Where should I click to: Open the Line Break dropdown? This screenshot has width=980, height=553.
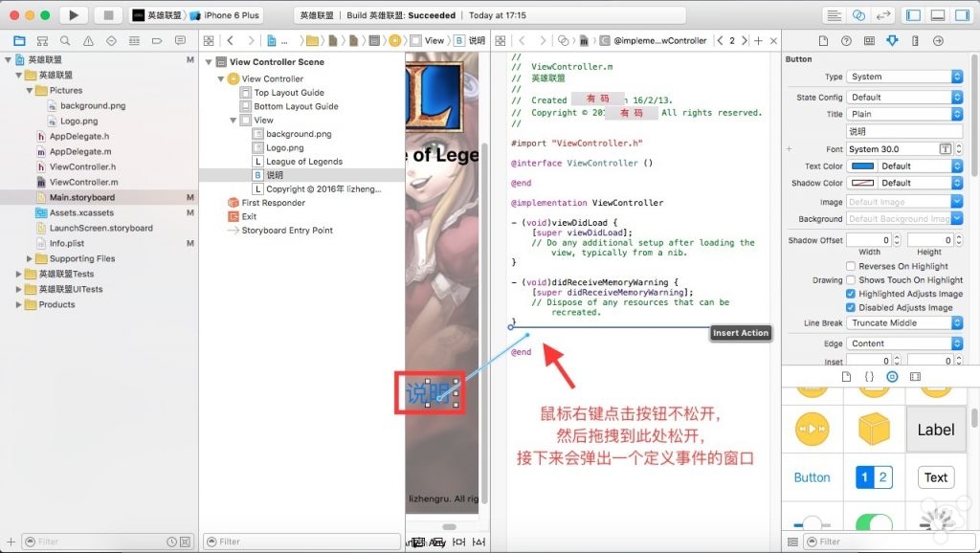coord(904,323)
